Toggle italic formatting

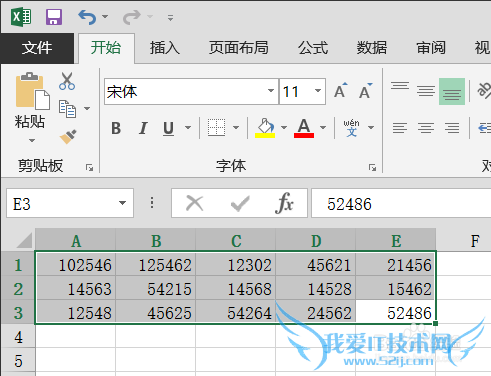click(x=143, y=128)
